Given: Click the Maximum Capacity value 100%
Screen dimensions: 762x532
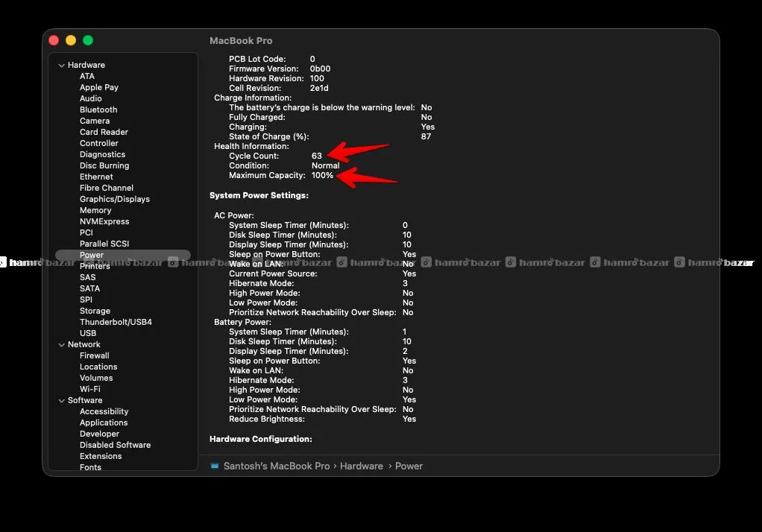Looking at the screenshot, I should 323,175.
